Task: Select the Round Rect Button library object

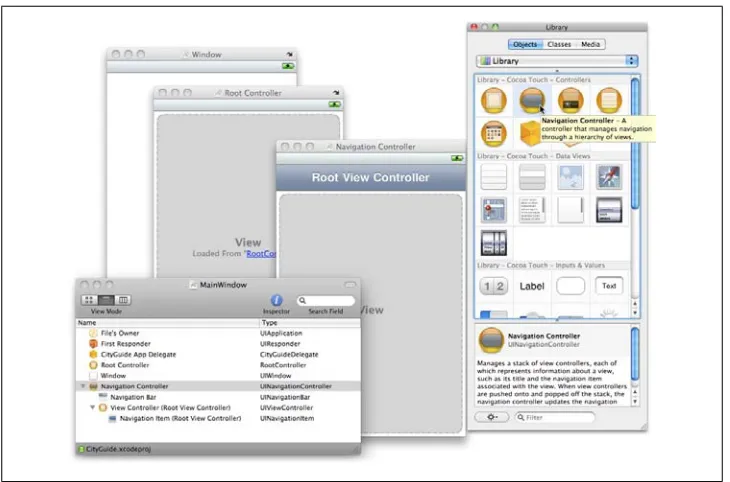Action: (570, 286)
